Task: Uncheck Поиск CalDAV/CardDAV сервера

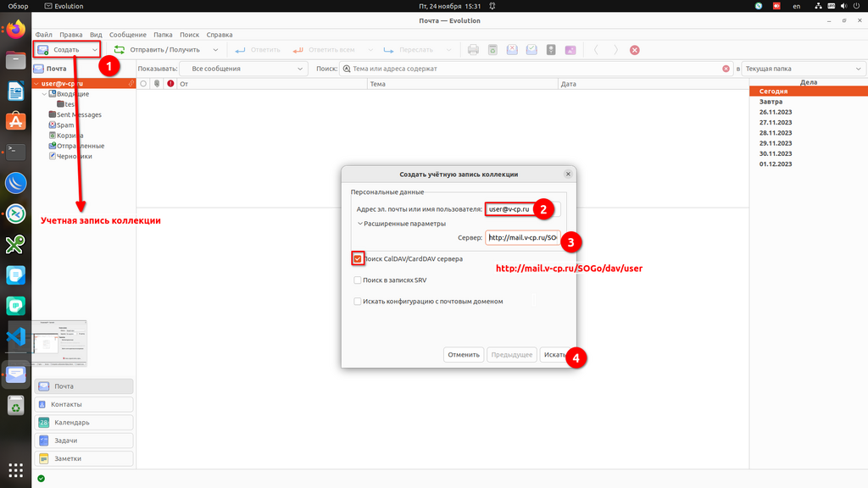Action: click(x=358, y=258)
